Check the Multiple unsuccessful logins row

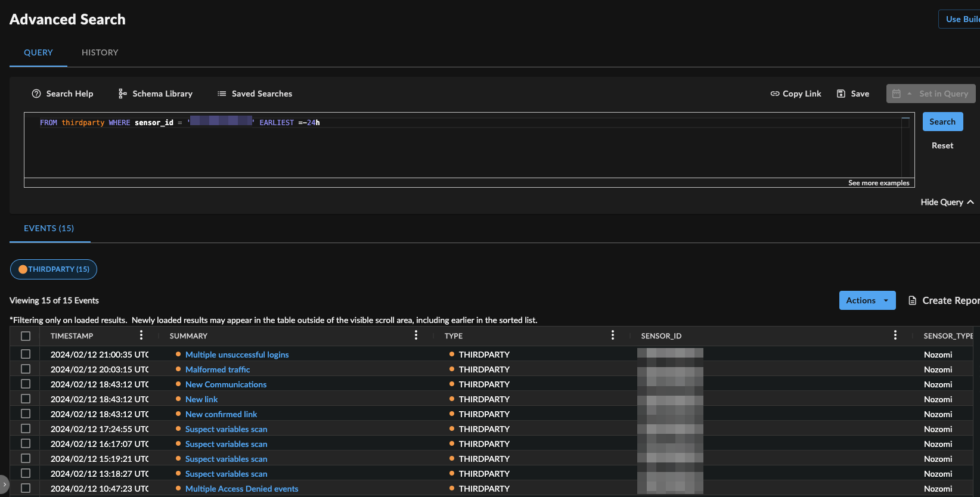point(26,354)
